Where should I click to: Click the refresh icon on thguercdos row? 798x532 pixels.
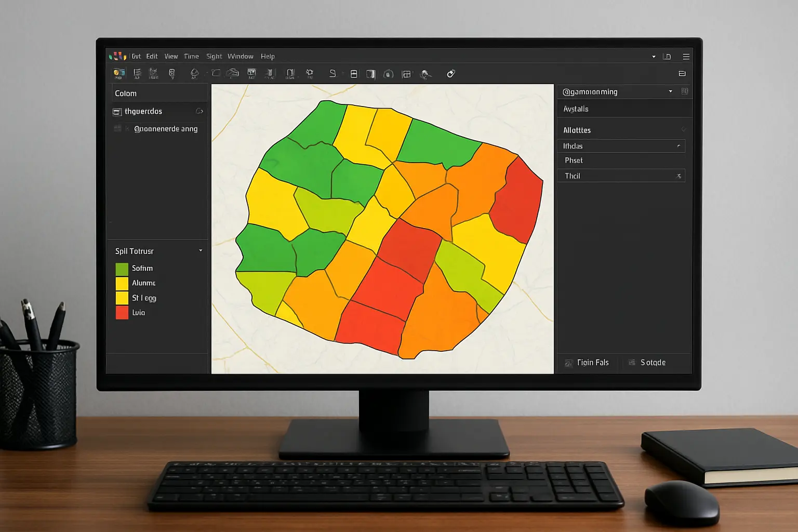[x=199, y=111]
